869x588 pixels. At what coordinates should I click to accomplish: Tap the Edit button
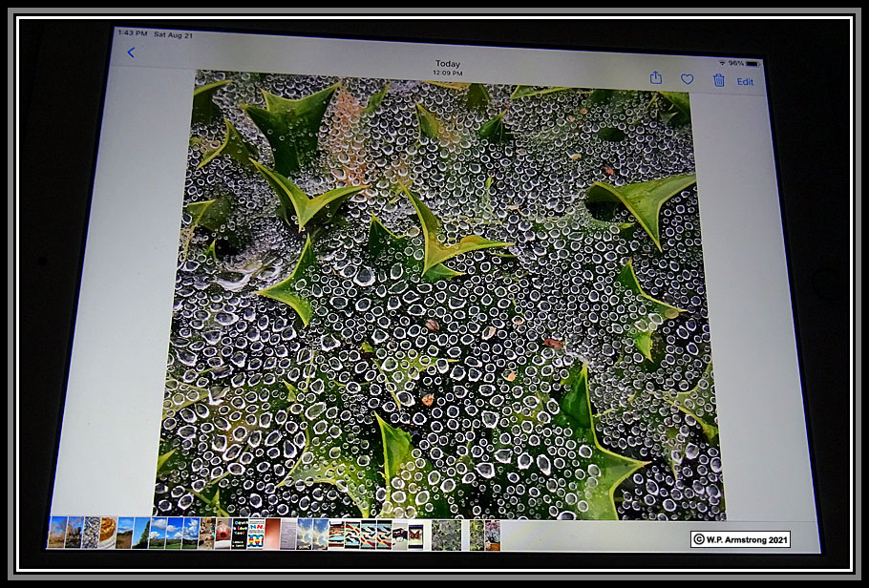pyautogui.click(x=745, y=82)
